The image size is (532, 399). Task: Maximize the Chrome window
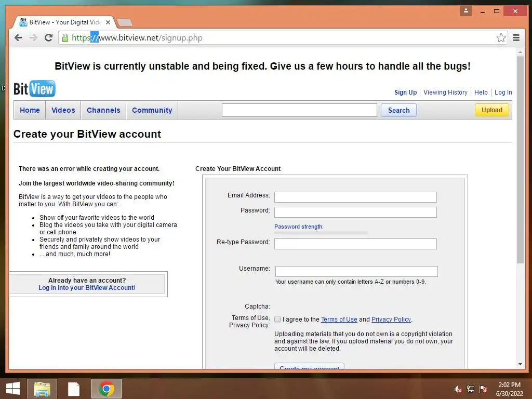497,11
